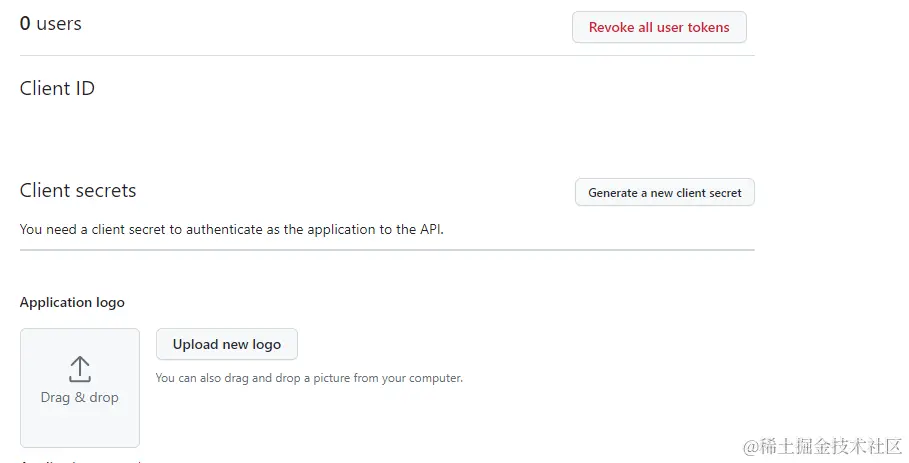
Task: Click the Client ID heading
Action: [57, 88]
